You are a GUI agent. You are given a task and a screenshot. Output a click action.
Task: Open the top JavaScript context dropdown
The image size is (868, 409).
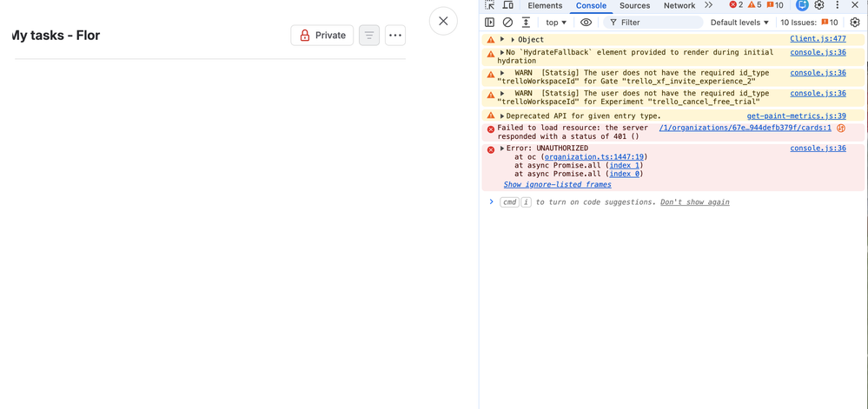tap(556, 22)
